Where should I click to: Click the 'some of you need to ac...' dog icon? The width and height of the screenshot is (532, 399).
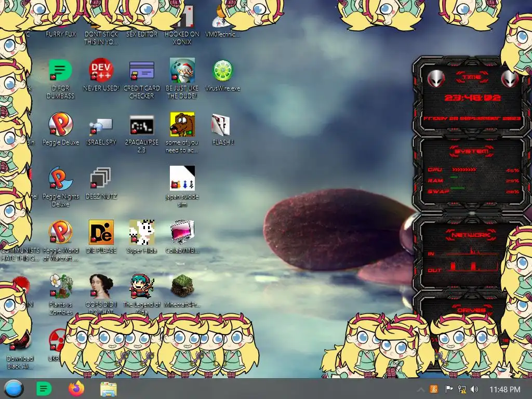tap(182, 124)
